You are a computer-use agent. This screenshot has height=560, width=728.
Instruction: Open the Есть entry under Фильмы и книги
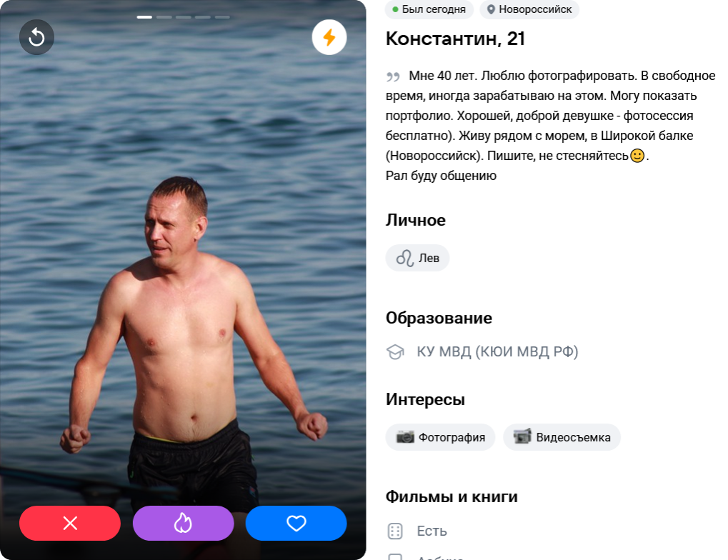pyautogui.click(x=432, y=531)
